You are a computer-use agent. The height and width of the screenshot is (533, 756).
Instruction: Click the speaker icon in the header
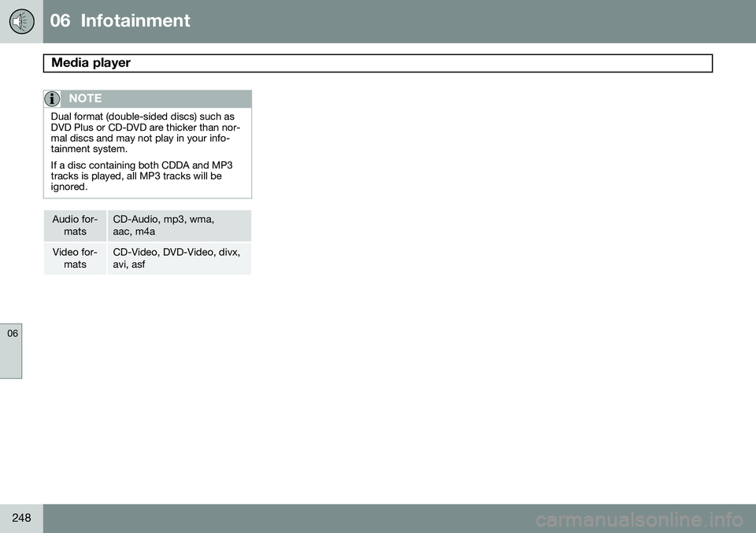click(22, 22)
